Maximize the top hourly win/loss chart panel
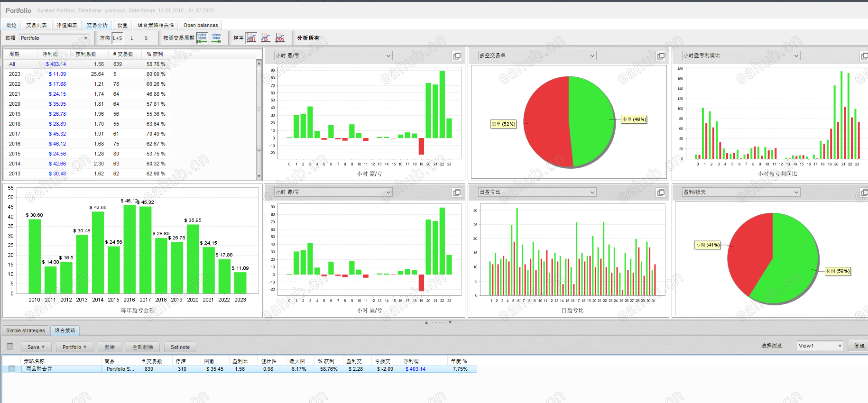 click(x=457, y=56)
